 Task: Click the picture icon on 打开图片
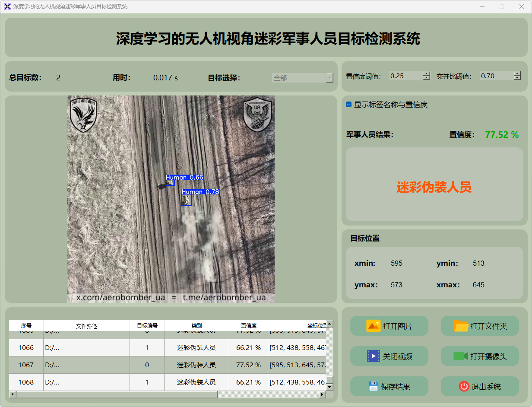pos(373,326)
